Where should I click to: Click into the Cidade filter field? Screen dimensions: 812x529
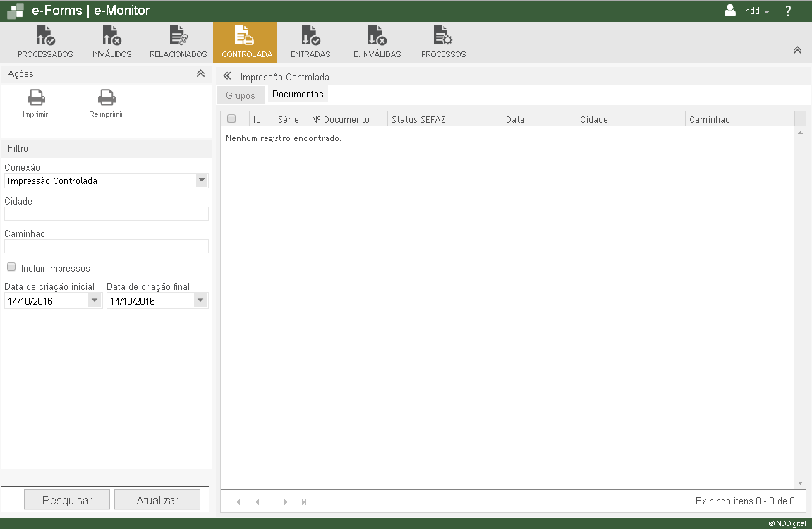(107, 214)
